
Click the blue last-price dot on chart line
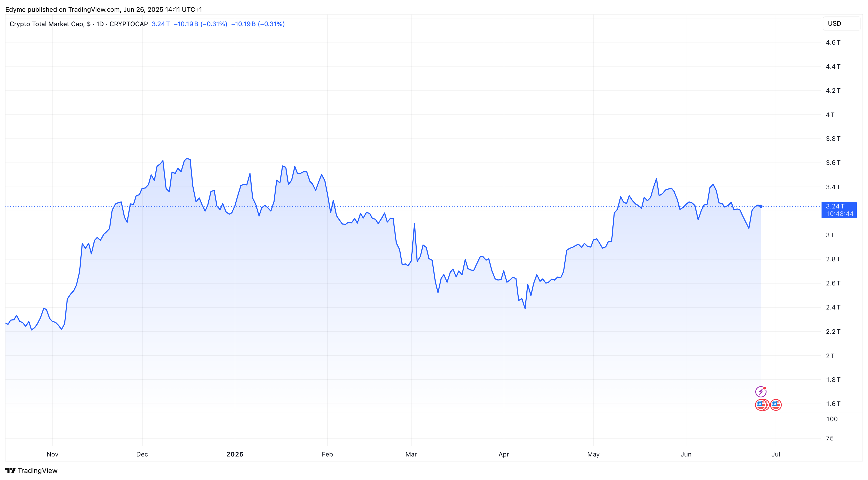pos(761,206)
